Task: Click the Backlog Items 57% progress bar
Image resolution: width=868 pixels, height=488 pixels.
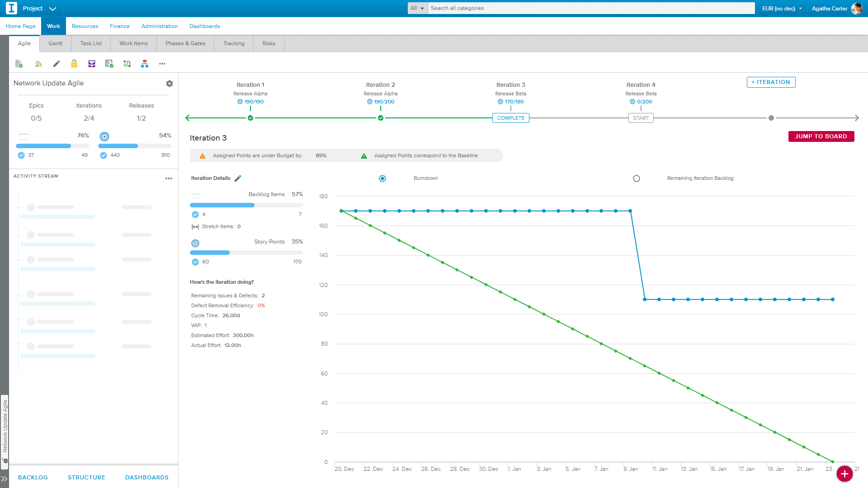Action: 246,205
